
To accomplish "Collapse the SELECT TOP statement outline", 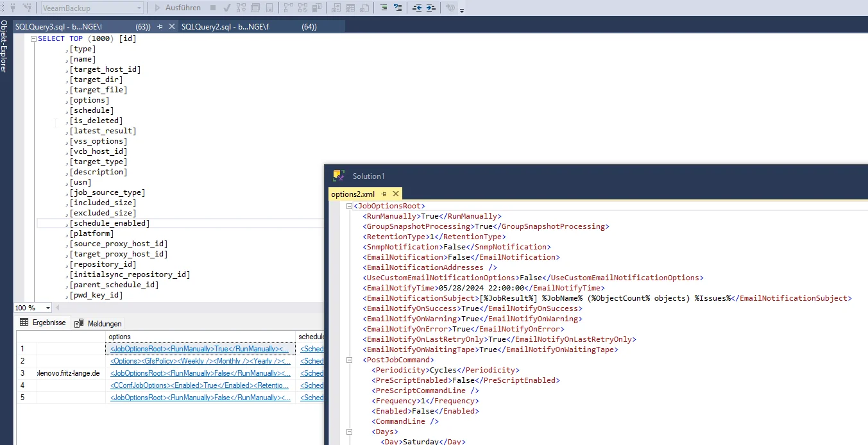I will [x=33, y=38].
